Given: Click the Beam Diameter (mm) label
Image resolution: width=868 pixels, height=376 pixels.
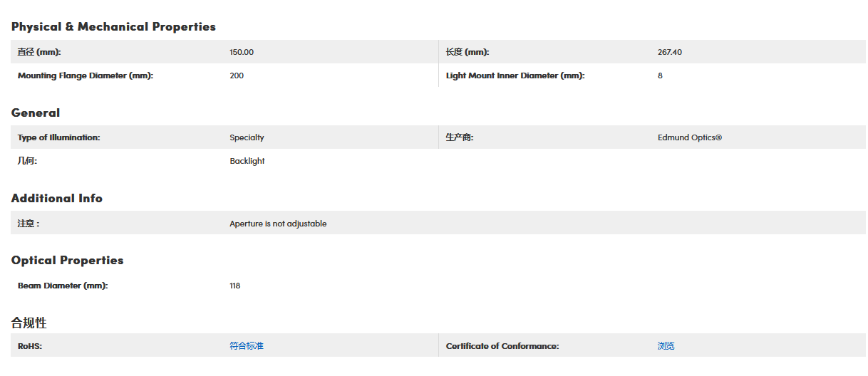Looking at the screenshot, I should coord(63,286).
